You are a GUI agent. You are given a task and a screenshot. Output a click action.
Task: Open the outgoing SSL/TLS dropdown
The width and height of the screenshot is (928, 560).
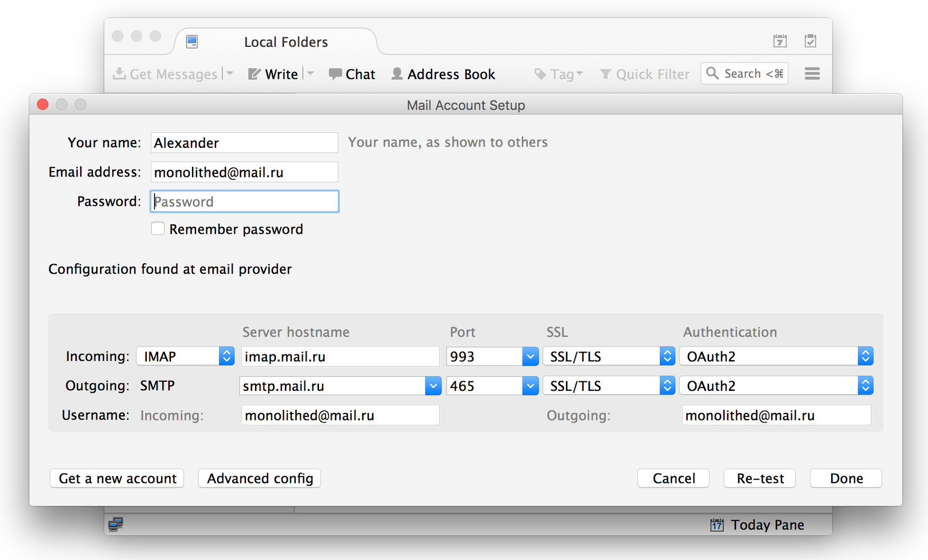[609, 386]
